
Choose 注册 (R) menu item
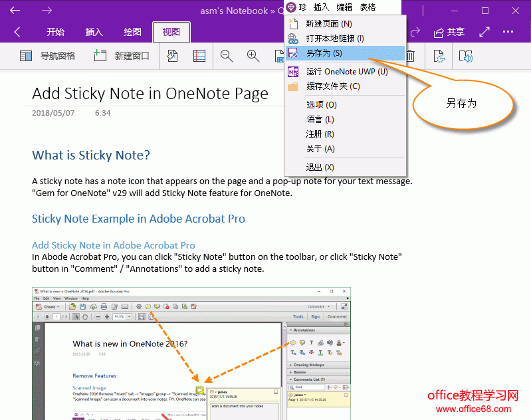[345, 134]
